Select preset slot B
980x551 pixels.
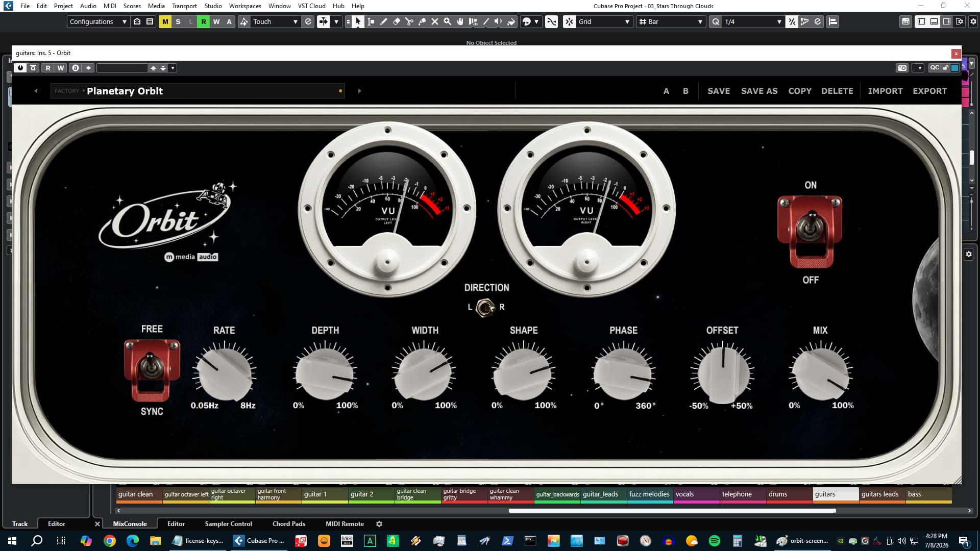(685, 91)
